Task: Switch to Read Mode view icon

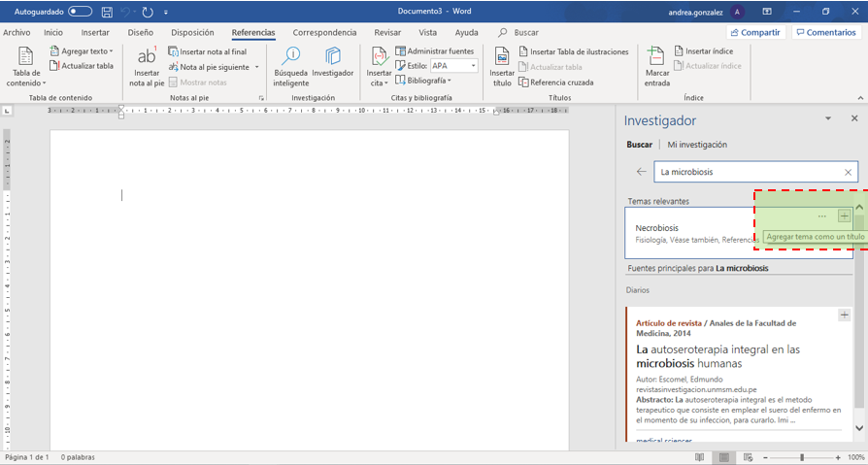Action: 700,457
